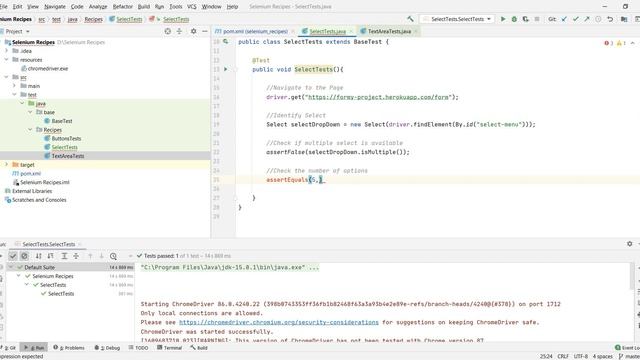Update project via Git blue arrow icon
Viewport: 640px width, 360px height.
click(x=564, y=19)
